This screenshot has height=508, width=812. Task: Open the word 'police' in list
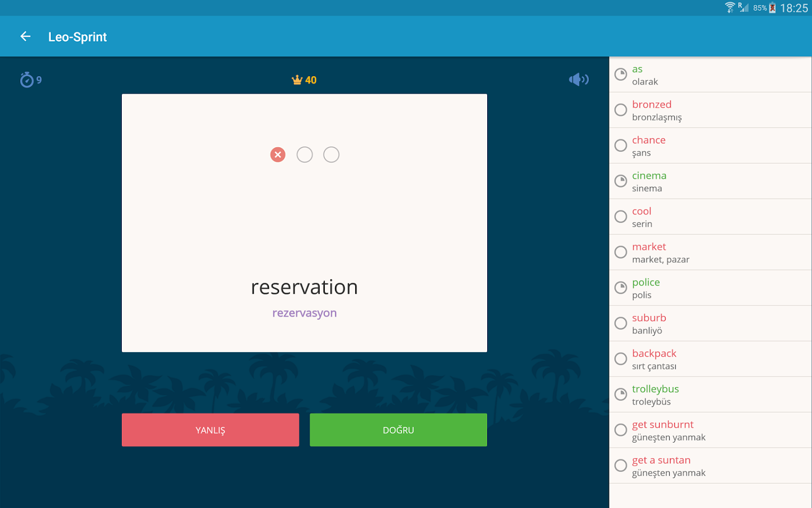646,282
